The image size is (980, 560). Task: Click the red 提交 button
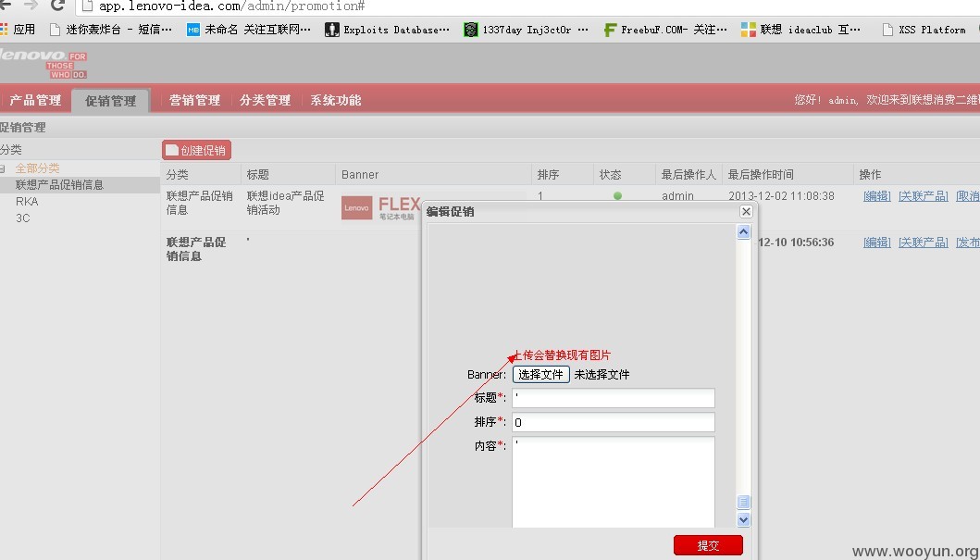point(708,545)
